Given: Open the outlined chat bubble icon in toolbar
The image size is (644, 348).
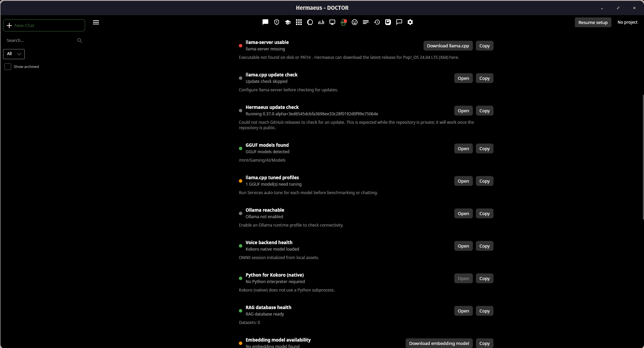Looking at the screenshot, I should pyautogui.click(x=399, y=22).
